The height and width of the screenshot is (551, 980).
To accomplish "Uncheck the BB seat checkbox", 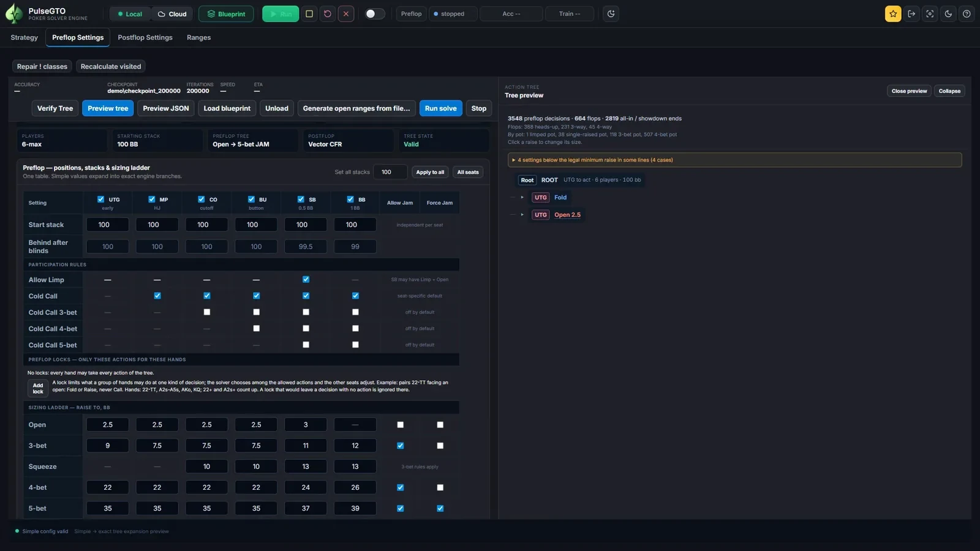I will click(350, 199).
